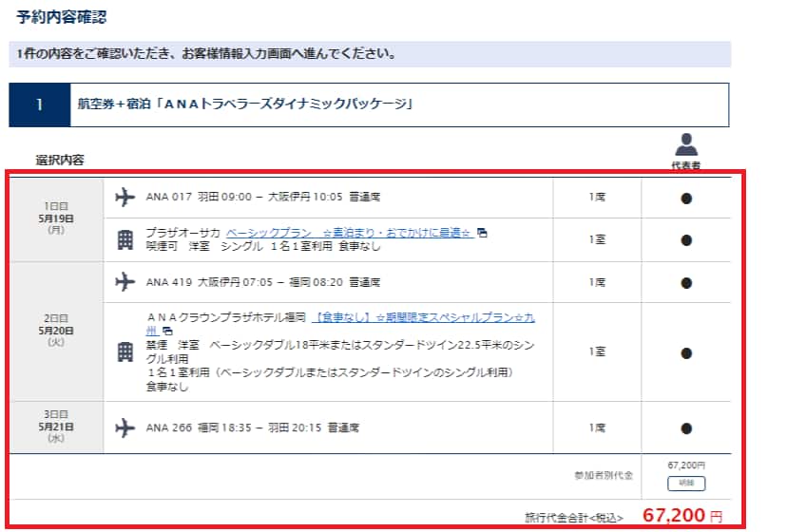Click the 代表者 person icon
This screenshot has height=532, width=787.
point(685,145)
